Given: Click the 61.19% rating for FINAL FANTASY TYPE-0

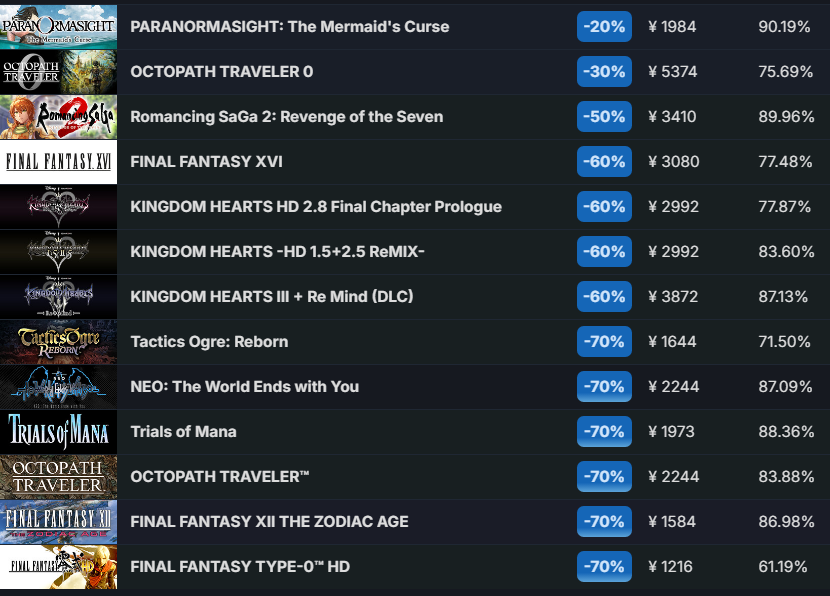Looking at the screenshot, I should (784, 567).
